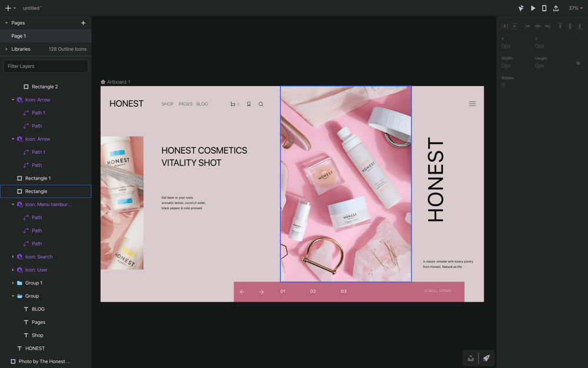588x368 pixels.
Task: Click align bottom edges icon
Action: (x=580, y=26)
